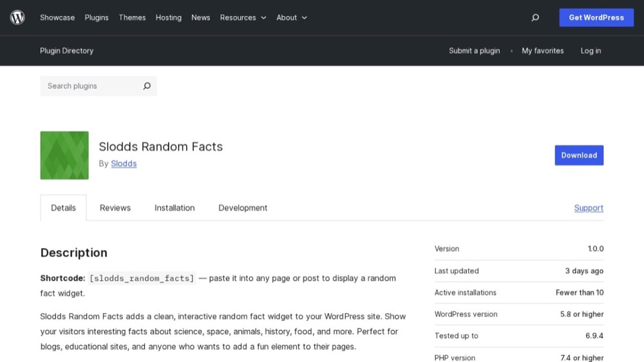Click the Log in link
Image resolution: width=644 pixels, height=362 pixels.
[x=591, y=50]
